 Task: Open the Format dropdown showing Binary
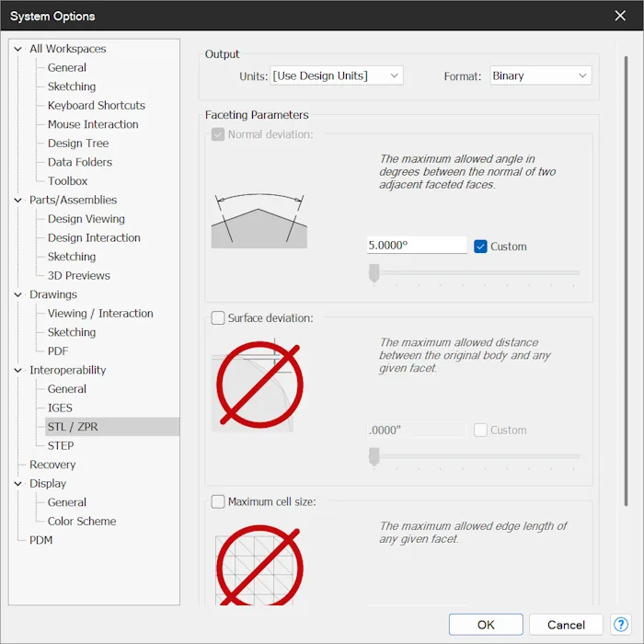[541, 75]
